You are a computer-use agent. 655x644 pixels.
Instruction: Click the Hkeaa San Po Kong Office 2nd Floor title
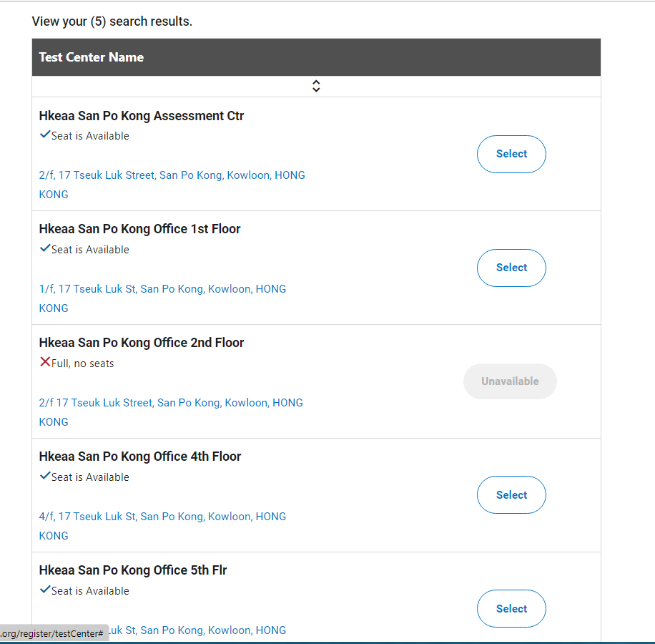coord(141,343)
